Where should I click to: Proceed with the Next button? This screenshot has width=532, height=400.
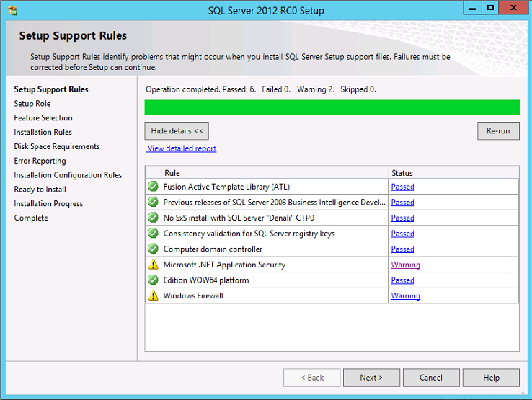point(371,378)
